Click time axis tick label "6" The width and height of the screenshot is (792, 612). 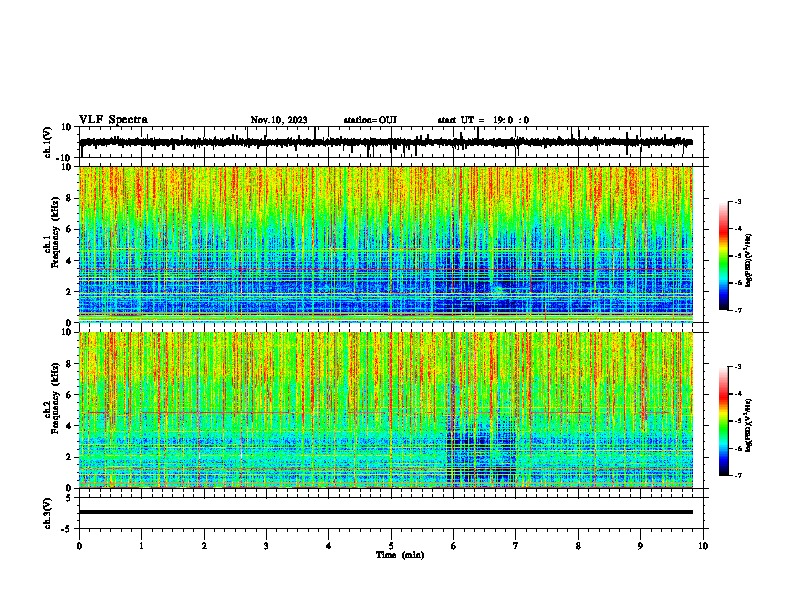[454, 546]
